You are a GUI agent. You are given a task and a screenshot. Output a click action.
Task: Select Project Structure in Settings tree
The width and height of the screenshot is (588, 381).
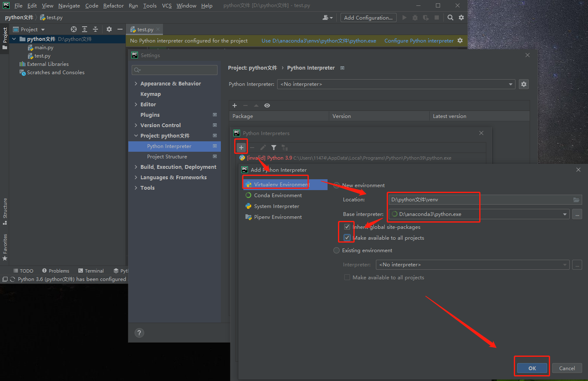(x=167, y=157)
